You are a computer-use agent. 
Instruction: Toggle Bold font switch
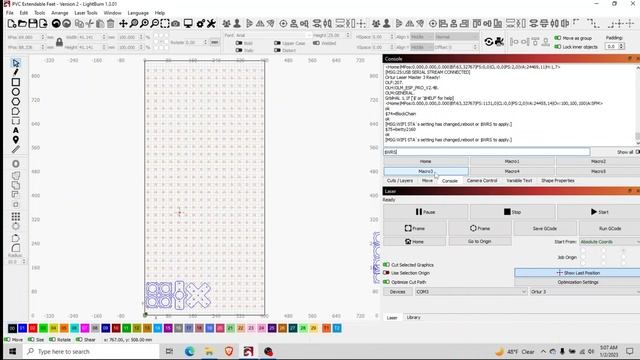click(x=239, y=43)
